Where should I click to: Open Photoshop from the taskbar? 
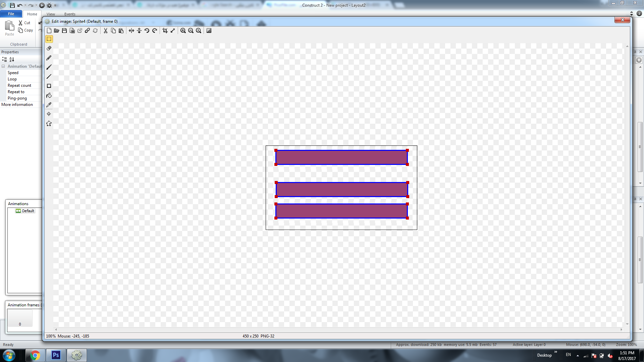click(x=56, y=355)
